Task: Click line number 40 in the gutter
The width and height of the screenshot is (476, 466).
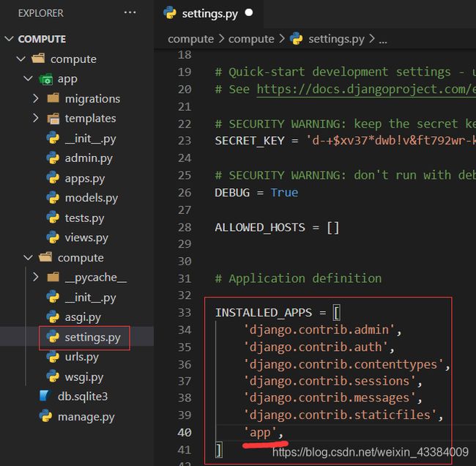Action: tap(185, 432)
